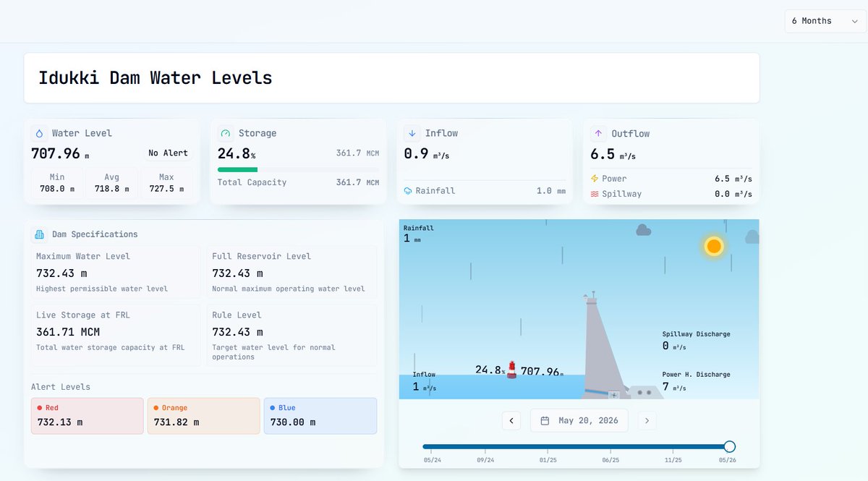Click the No Alert status label
Viewport: 868px width, 481px height.
pyautogui.click(x=168, y=153)
